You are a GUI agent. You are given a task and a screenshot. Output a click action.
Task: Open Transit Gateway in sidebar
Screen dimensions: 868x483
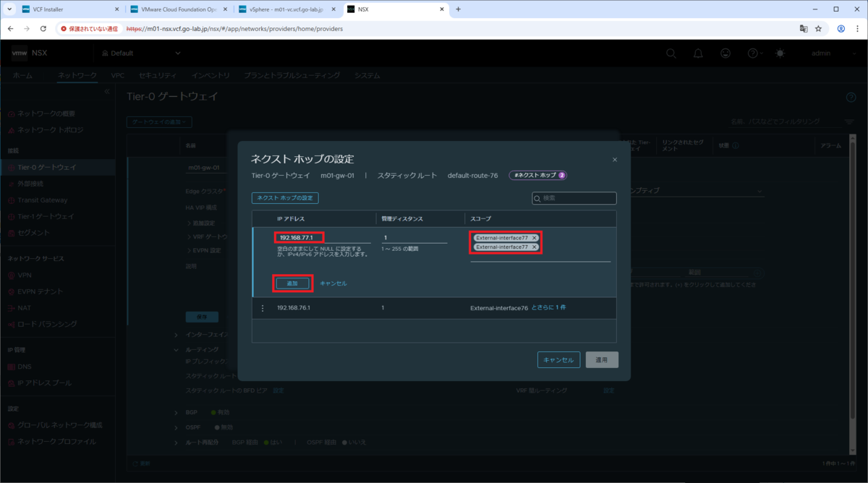(43, 200)
